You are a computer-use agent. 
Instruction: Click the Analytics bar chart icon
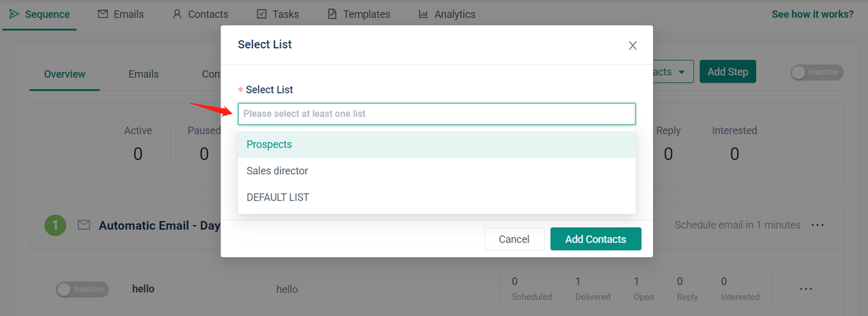pos(423,14)
